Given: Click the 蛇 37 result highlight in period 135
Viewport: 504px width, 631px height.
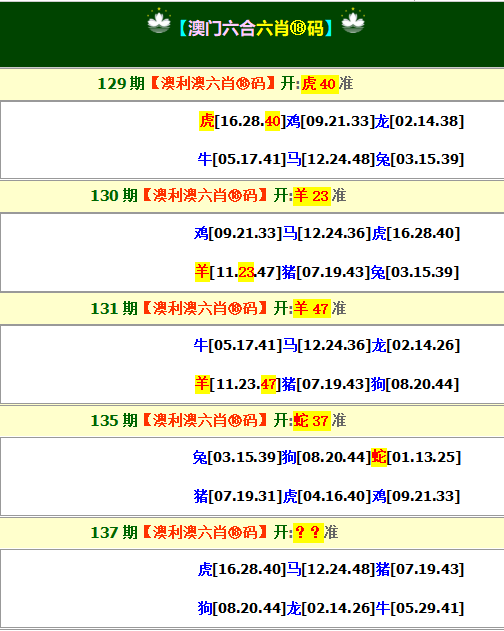Looking at the screenshot, I should coord(312,421).
